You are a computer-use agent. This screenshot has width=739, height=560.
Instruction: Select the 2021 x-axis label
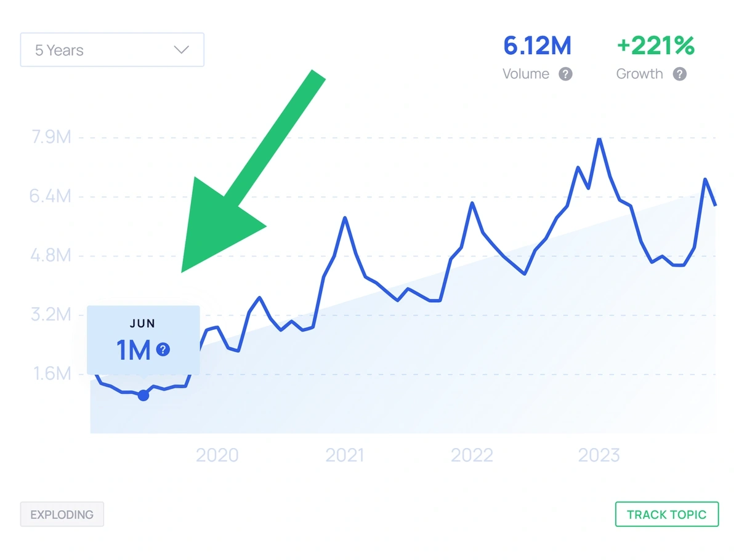344,455
